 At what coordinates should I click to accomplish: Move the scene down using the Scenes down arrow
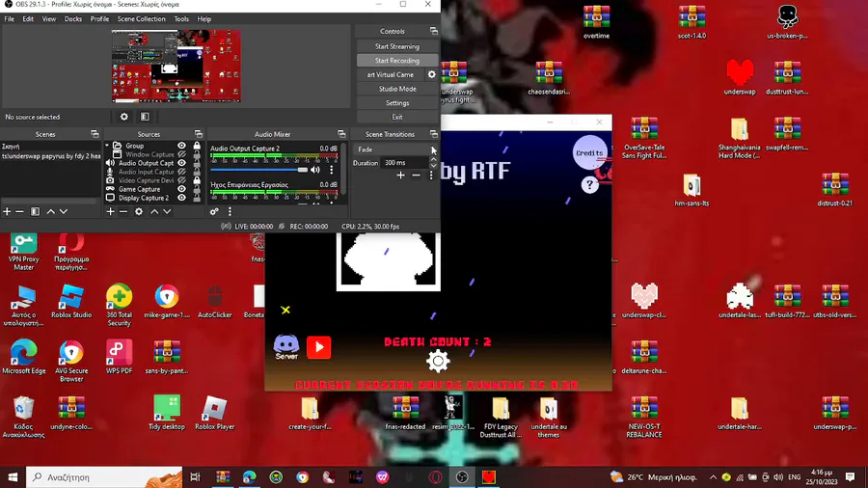click(x=64, y=212)
